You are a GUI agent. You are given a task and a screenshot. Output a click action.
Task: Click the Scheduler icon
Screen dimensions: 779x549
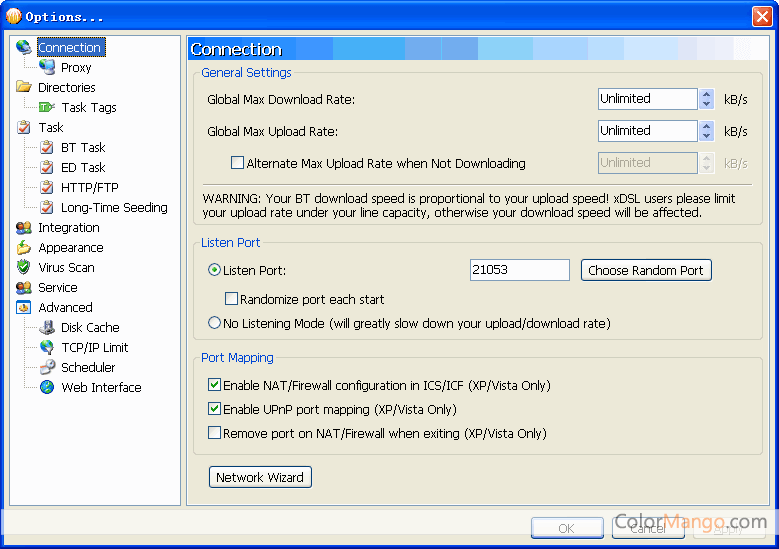pos(46,367)
